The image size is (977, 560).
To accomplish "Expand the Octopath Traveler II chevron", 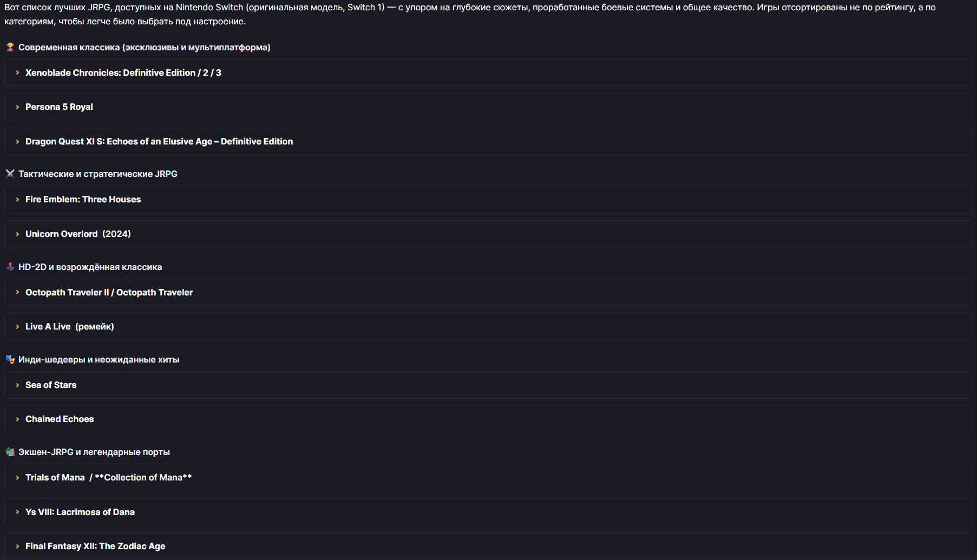I will pyautogui.click(x=17, y=292).
